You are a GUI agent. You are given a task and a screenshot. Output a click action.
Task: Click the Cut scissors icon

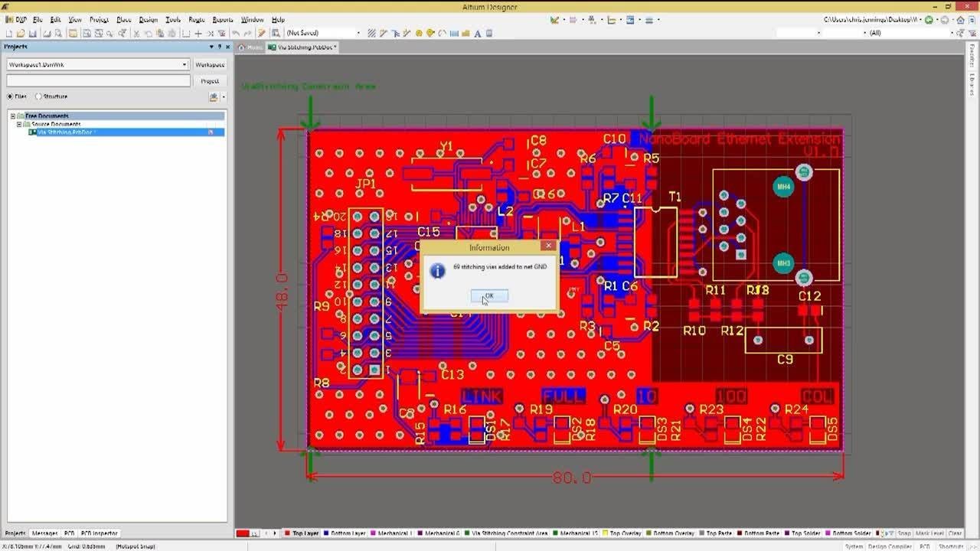(x=136, y=33)
